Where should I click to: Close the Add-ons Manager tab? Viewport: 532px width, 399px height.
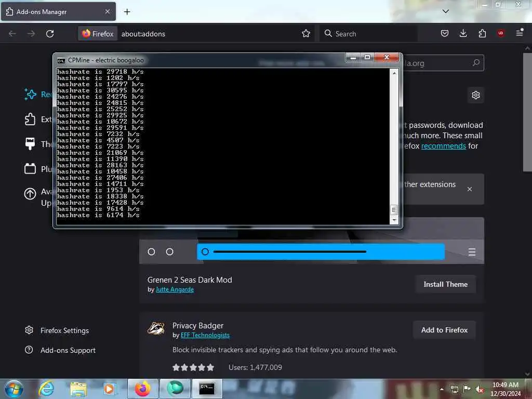[x=107, y=11]
